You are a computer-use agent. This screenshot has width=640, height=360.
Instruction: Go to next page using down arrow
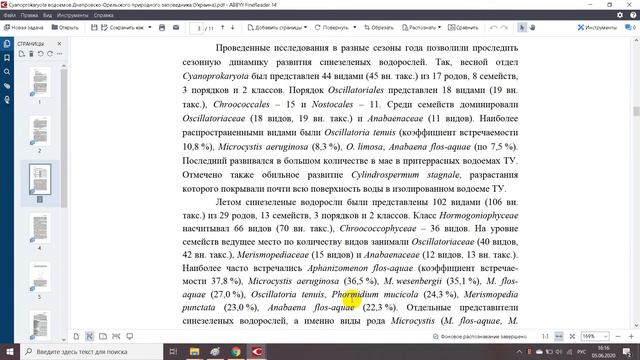coord(233,27)
